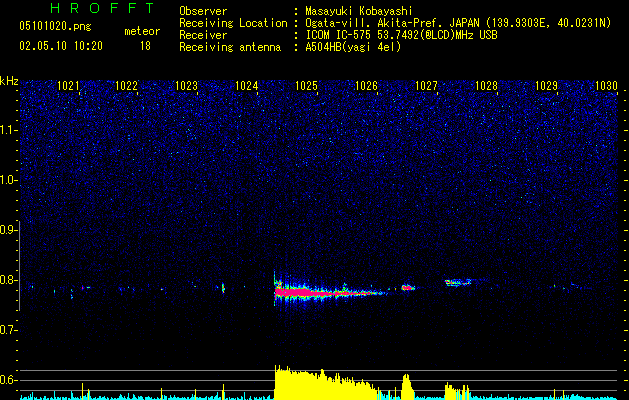Click the meteor count 18
Image resolution: width=629 pixels, height=400 pixels.
coord(145,46)
